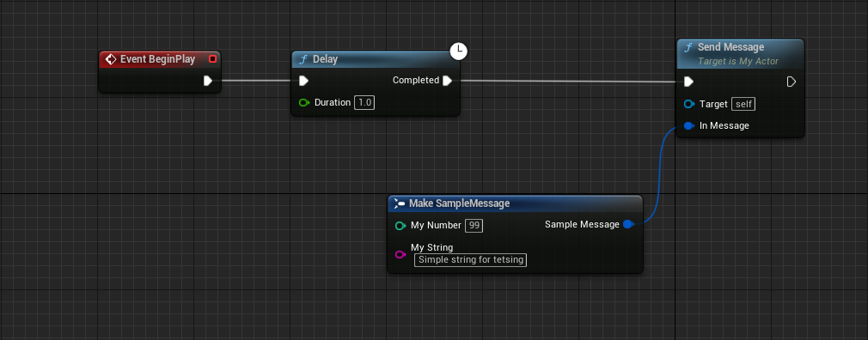Select the Delay node title bar
Viewport: 868px width, 340px height.
coord(376,59)
